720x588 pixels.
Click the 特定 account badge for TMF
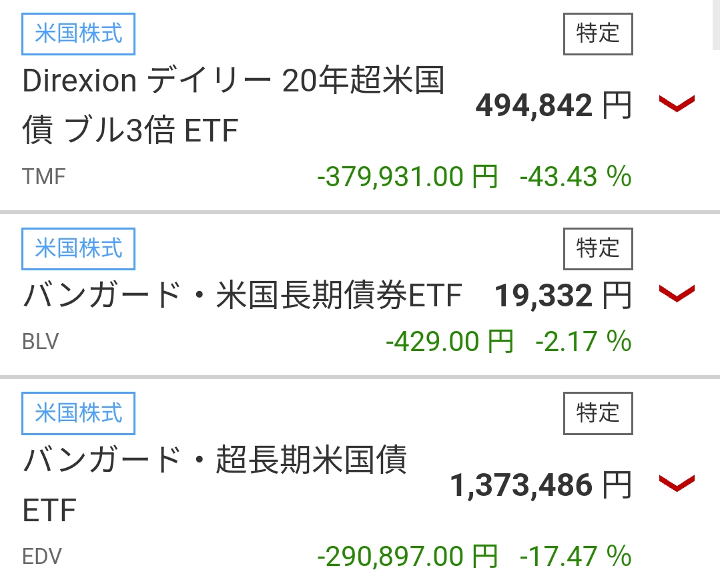click(x=598, y=33)
